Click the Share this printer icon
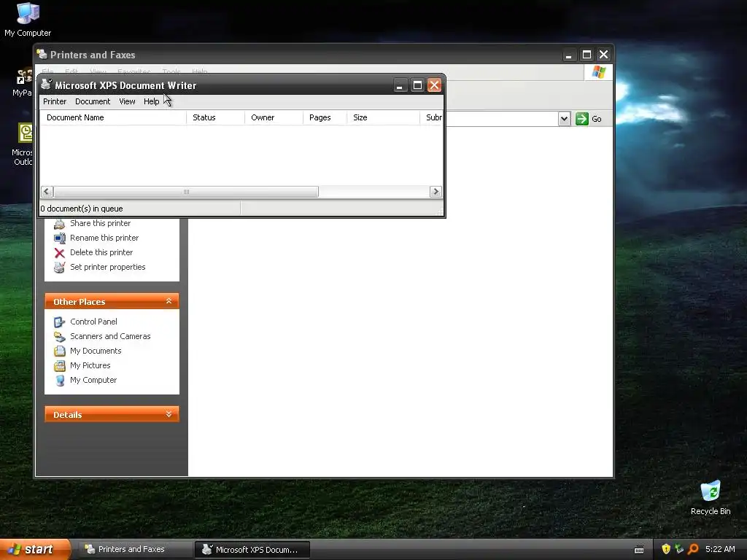The height and width of the screenshot is (560, 747). pos(60,224)
